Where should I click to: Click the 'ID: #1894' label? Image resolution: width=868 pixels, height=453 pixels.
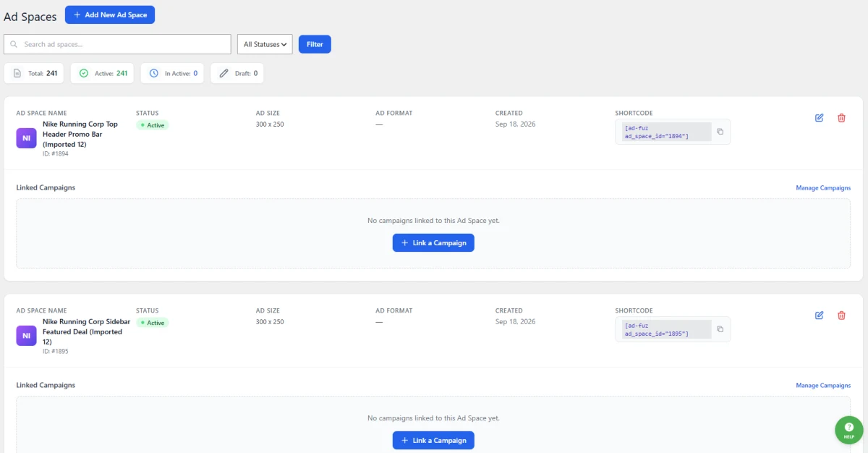pyautogui.click(x=56, y=153)
